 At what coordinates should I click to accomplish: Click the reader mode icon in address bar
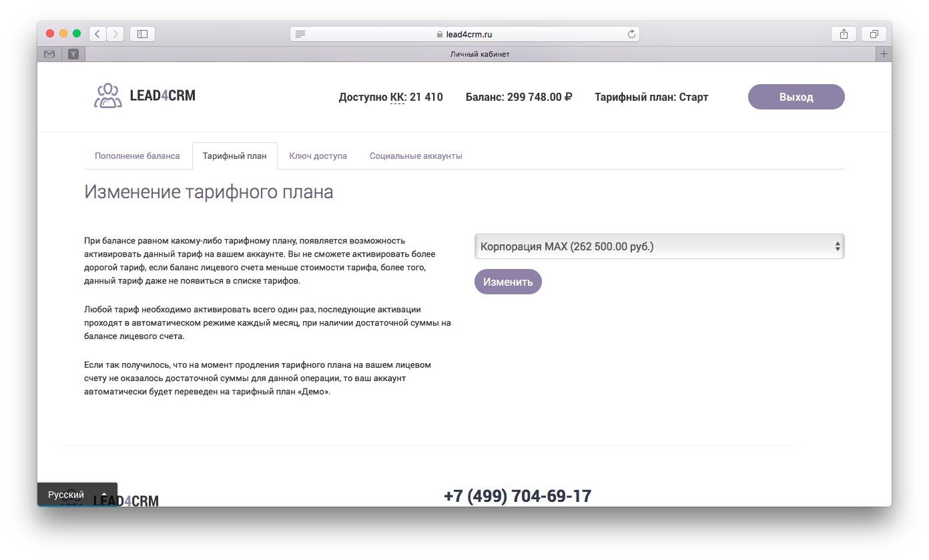[300, 33]
